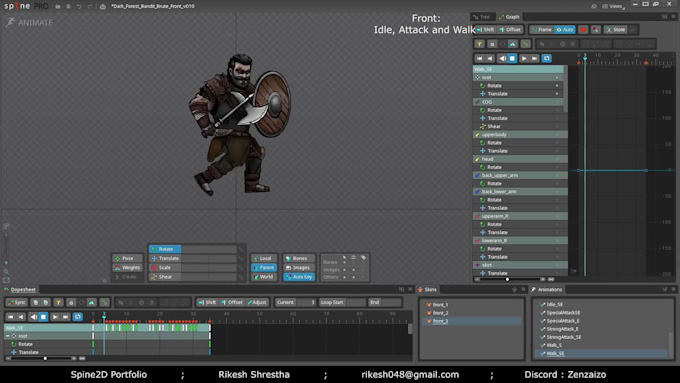
Task: Click the Current frame field
Action: pos(295,302)
